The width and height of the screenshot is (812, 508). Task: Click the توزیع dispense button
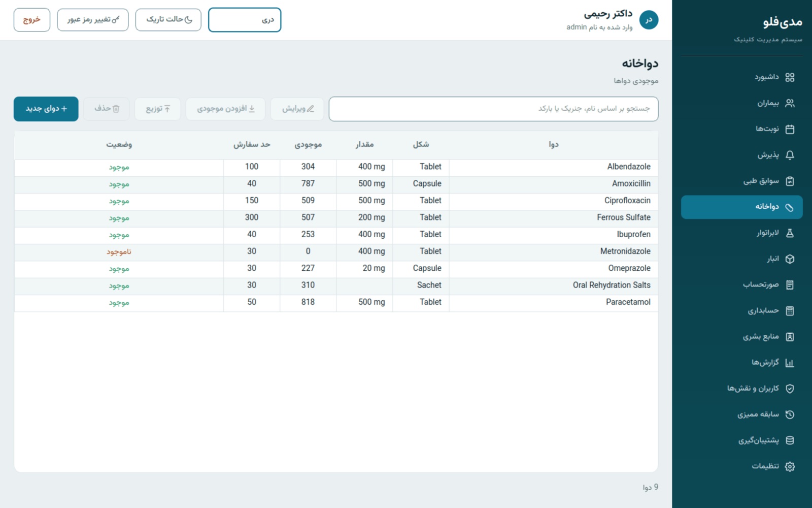coord(158,109)
